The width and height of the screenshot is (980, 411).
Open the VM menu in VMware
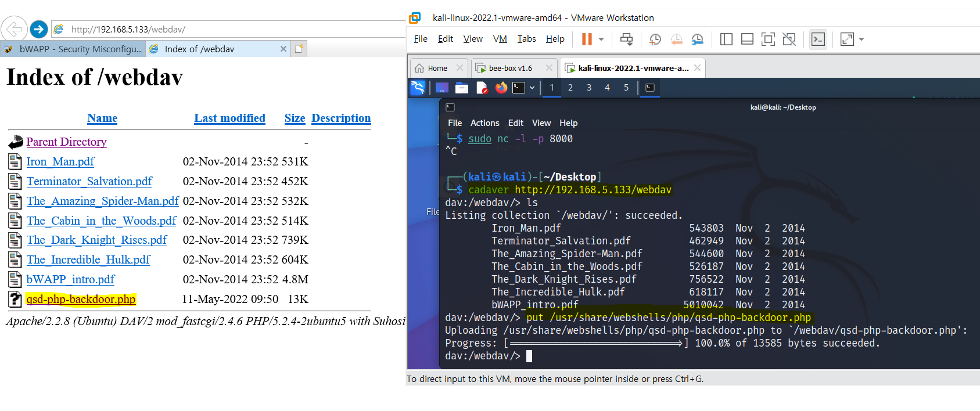500,39
